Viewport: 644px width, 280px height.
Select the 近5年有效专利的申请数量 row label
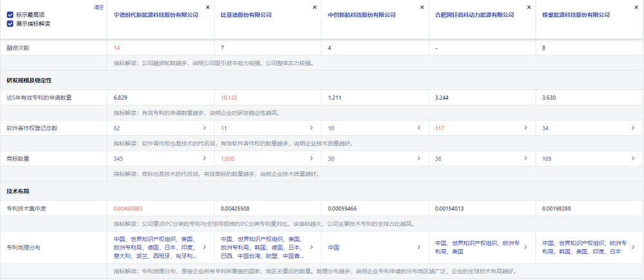pos(39,98)
